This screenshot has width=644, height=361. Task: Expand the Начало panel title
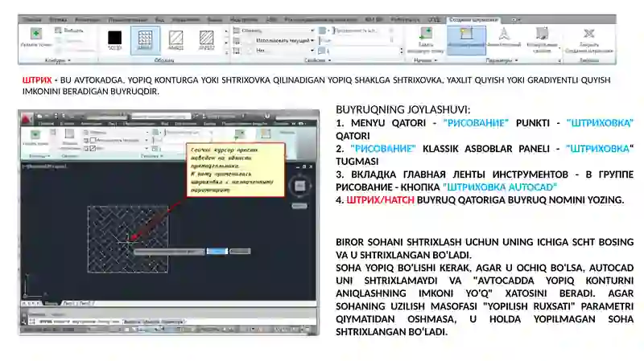coord(426,60)
